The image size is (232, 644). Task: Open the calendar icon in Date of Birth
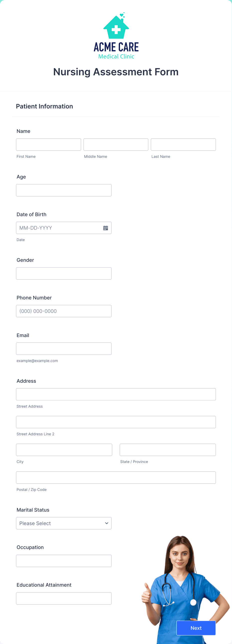pos(105,228)
